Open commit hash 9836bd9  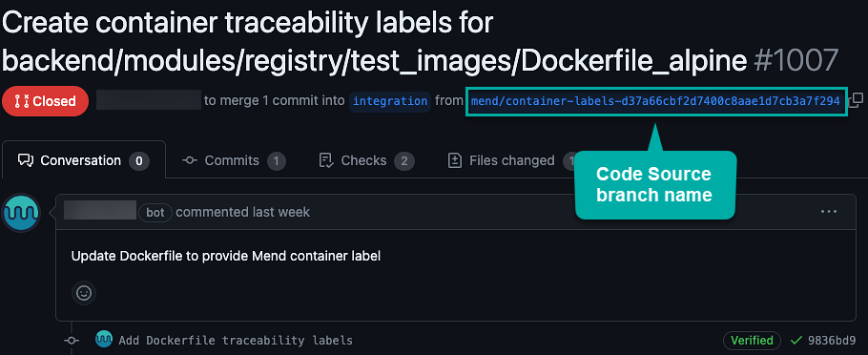832,340
